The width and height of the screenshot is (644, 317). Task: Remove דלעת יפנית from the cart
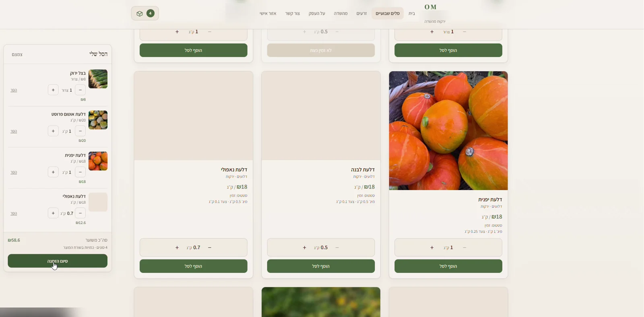coord(14,172)
